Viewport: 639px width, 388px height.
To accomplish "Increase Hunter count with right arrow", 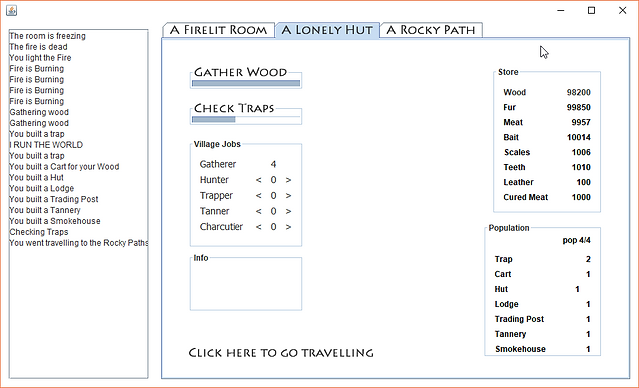I will click(288, 180).
